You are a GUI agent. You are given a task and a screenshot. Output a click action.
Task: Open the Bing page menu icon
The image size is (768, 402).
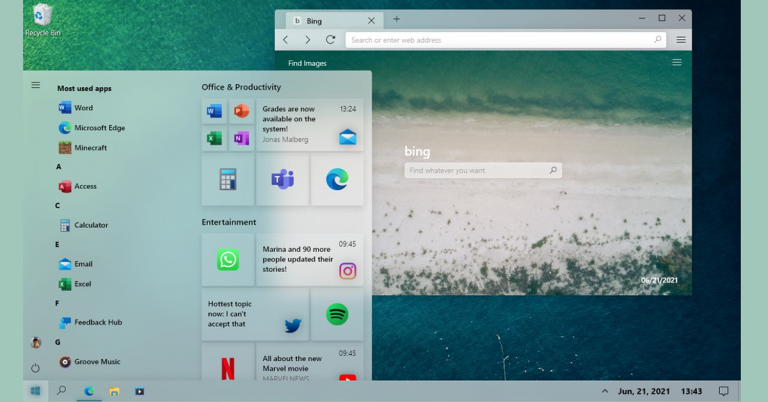pos(677,62)
